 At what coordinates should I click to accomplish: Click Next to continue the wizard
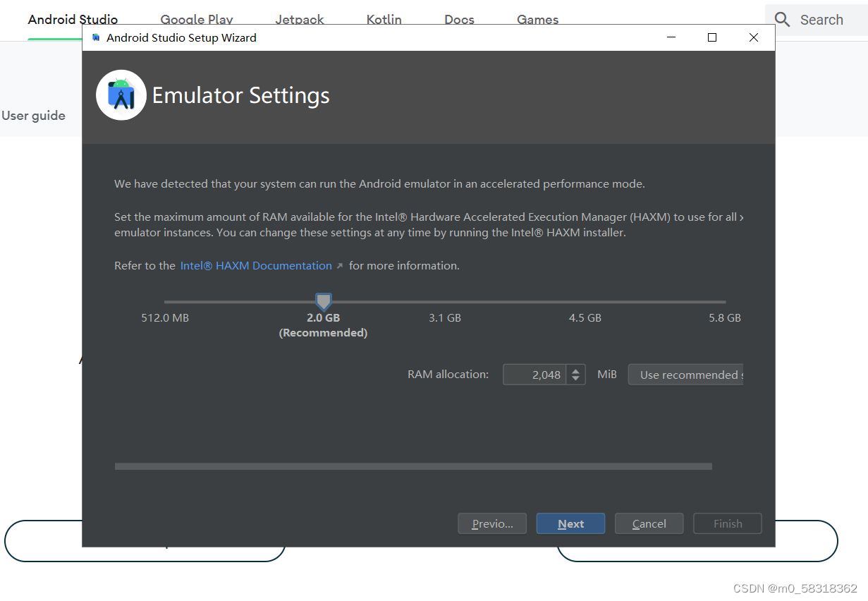point(570,523)
